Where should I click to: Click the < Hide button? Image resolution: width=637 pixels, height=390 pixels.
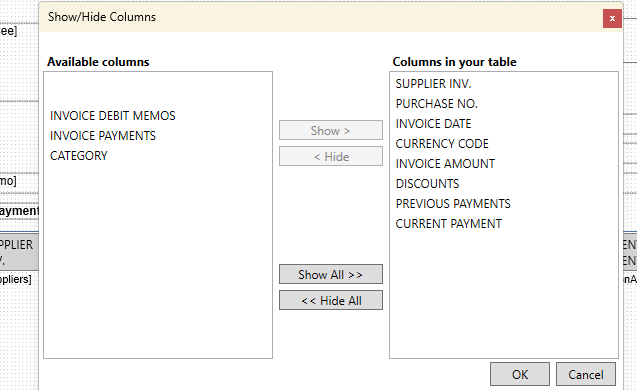point(331,156)
